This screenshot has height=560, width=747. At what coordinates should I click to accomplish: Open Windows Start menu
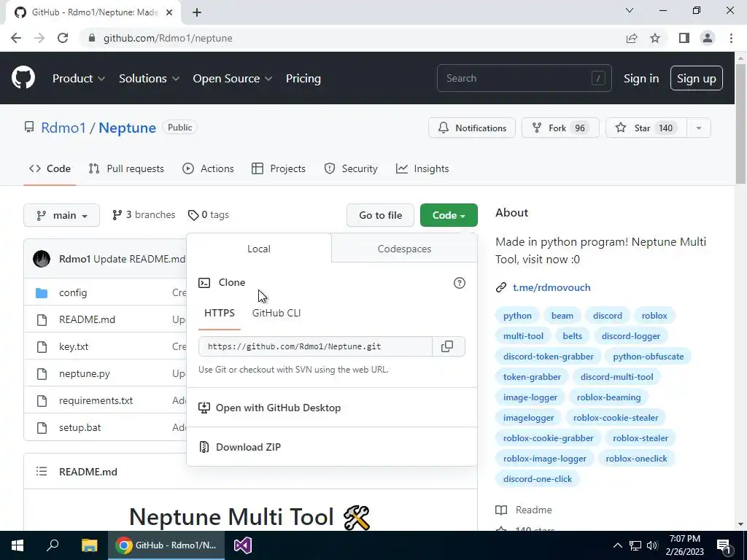tap(18, 545)
